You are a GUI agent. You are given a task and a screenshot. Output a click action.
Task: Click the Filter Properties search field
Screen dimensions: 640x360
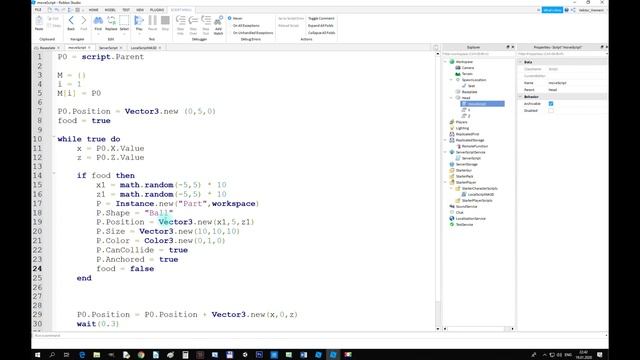click(x=561, y=54)
